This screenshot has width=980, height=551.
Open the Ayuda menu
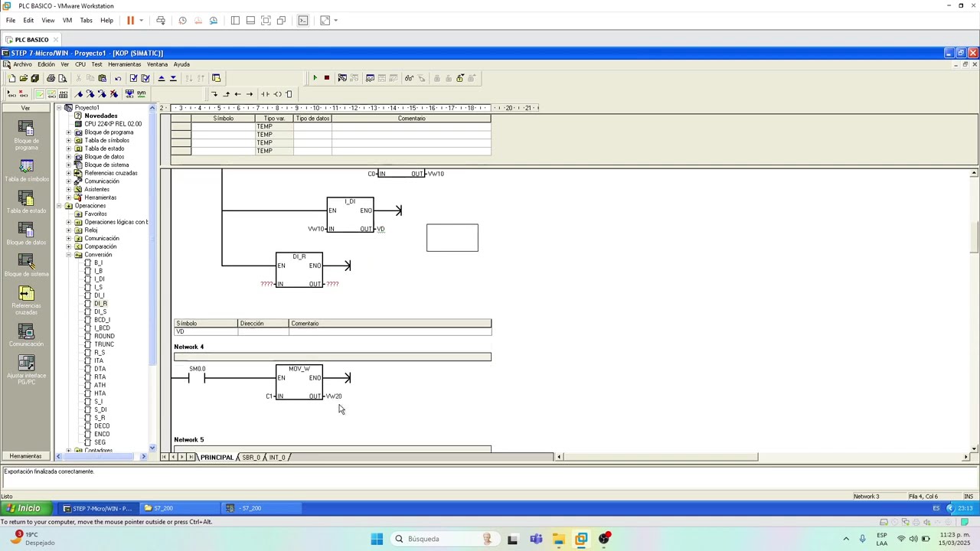click(x=181, y=64)
